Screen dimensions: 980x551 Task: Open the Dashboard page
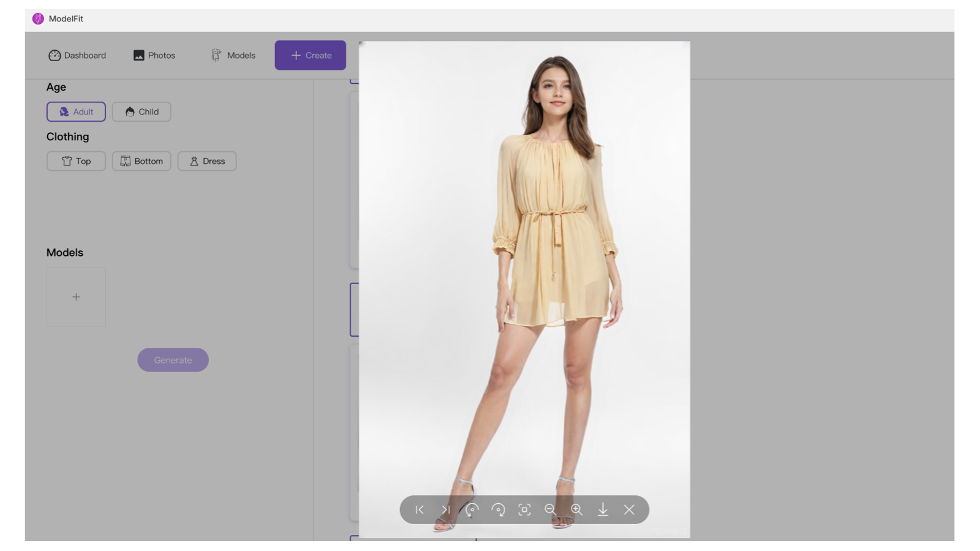point(77,55)
